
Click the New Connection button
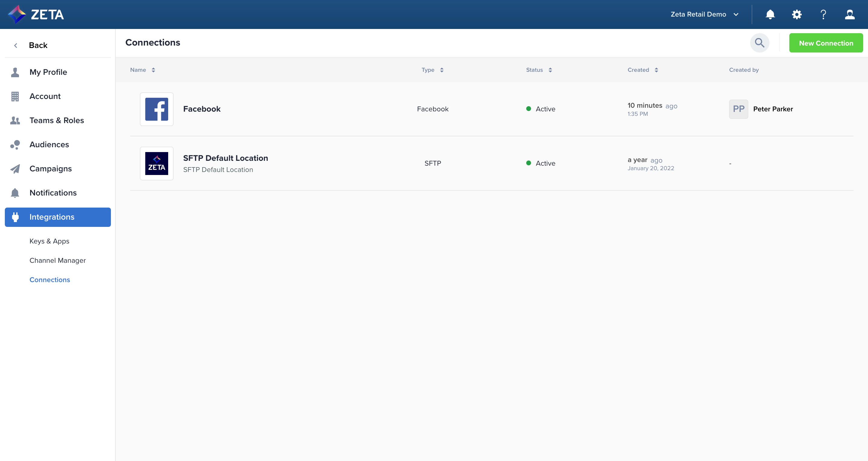826,43
